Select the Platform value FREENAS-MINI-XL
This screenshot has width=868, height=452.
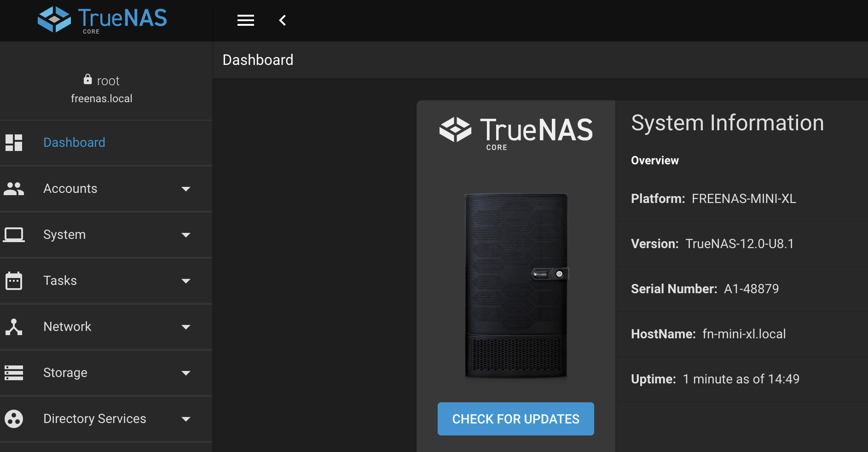[744, 199]
